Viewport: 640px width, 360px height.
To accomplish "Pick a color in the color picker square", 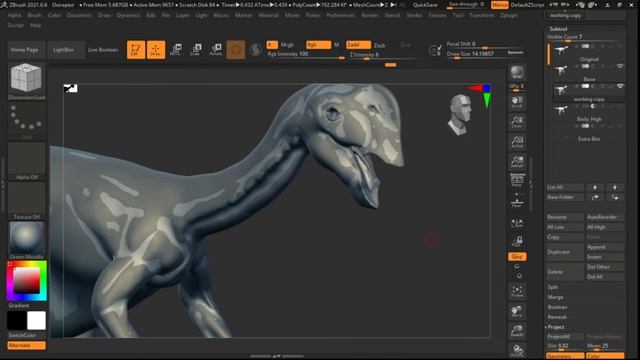I will pyautogui.click(x=27, y=281).
